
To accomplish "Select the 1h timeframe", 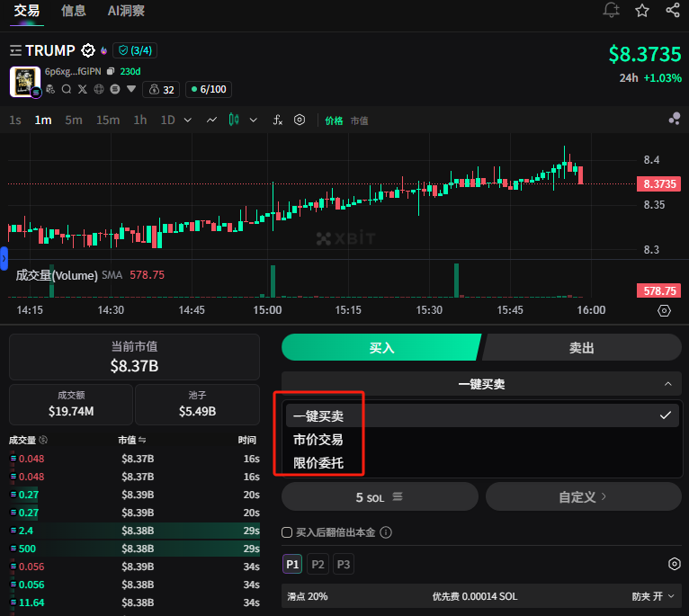I will [140, 120].
